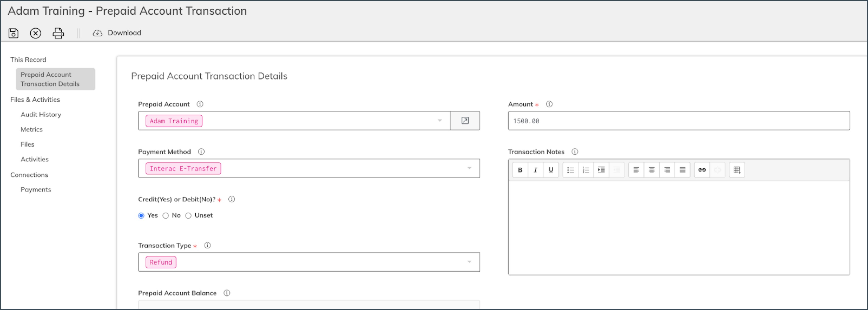
Task: Open Prepaid Account Transaction Details section
Action: click(x=55, y=79)
